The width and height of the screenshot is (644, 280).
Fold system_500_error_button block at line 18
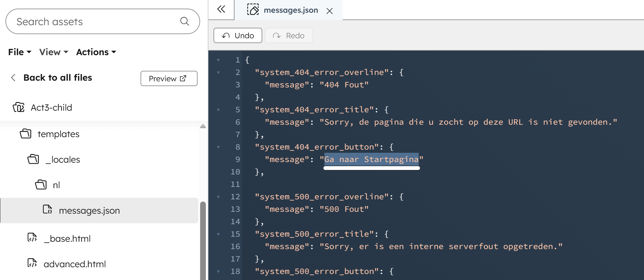(x=218, y=271)
